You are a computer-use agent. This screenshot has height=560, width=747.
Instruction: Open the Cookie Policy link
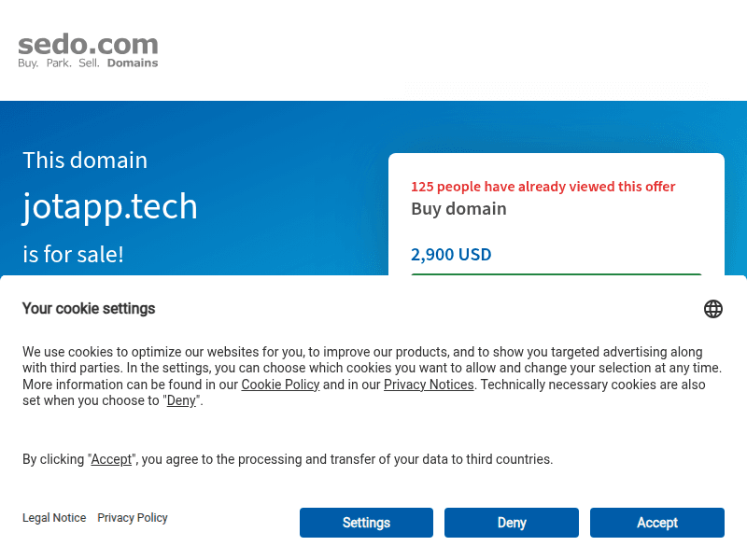280,385
